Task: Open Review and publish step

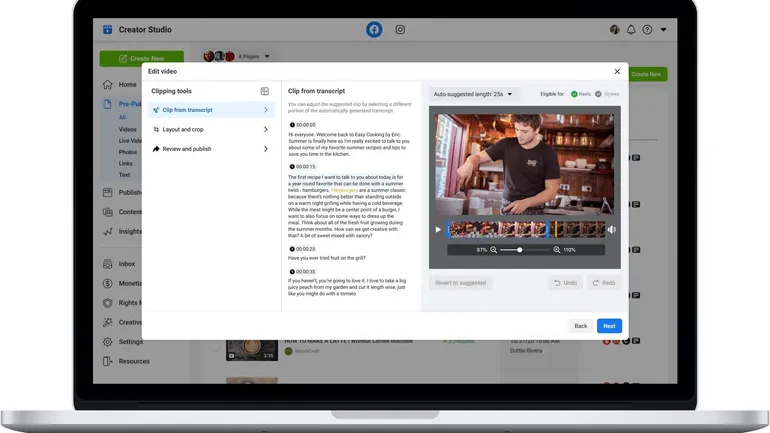Action: [x=210, y=149]
